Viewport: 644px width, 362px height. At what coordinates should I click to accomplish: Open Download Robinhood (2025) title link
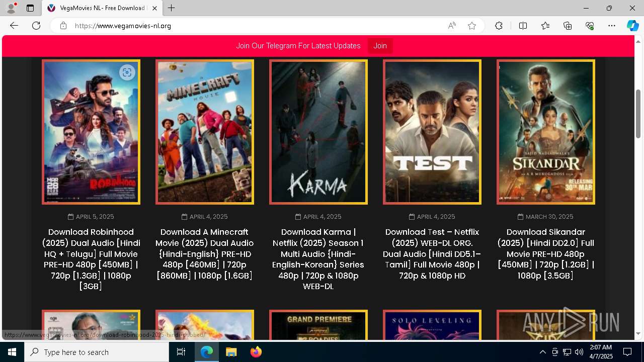[91, 259]
